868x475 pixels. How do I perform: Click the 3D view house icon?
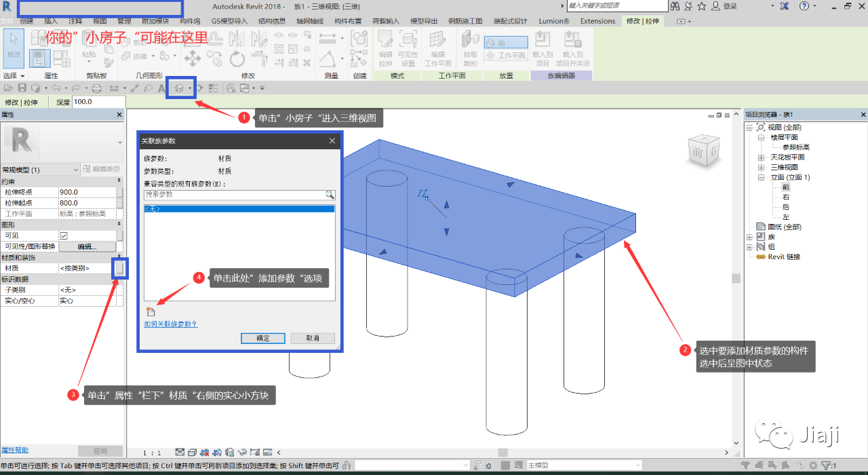click(x=179, y=88)
